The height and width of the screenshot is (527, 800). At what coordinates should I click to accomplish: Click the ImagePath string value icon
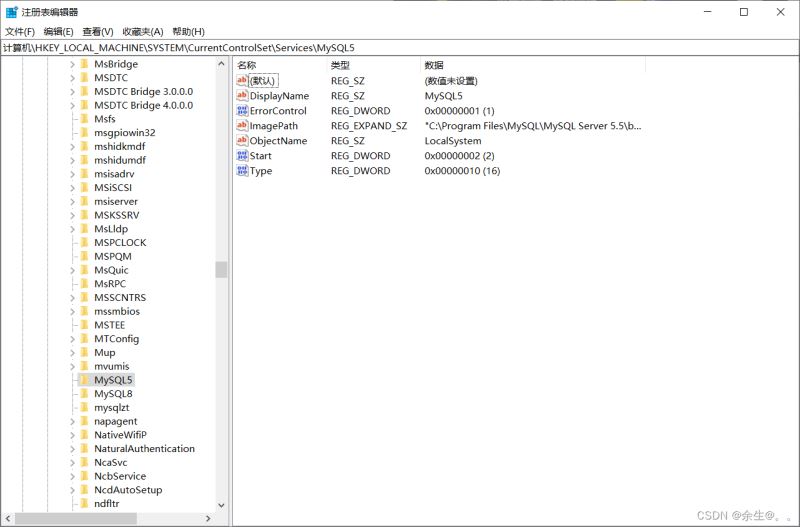(x=242, y=126)
